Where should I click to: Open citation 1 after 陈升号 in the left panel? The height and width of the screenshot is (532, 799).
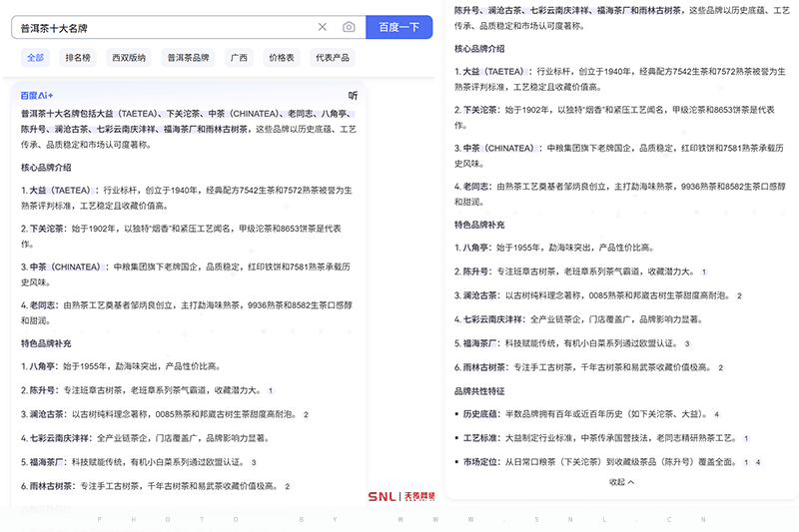pyautogui.click(x=271, y=390)
